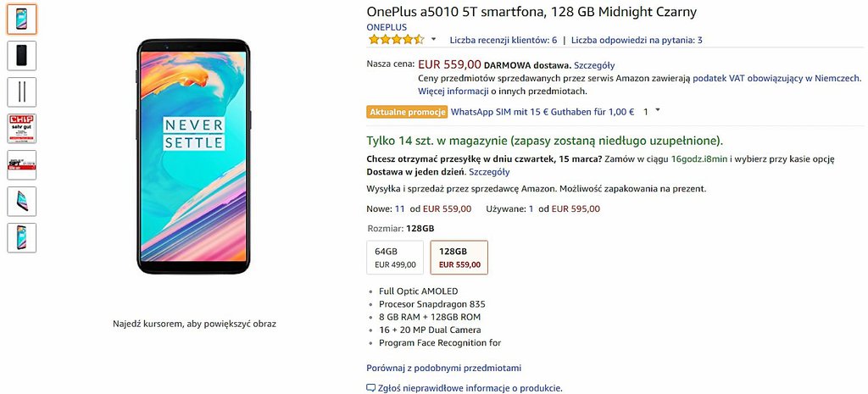Screen dimensions: 868x394
Task: Expand the star rating dropdown arrow
Action: coord(434,40)
